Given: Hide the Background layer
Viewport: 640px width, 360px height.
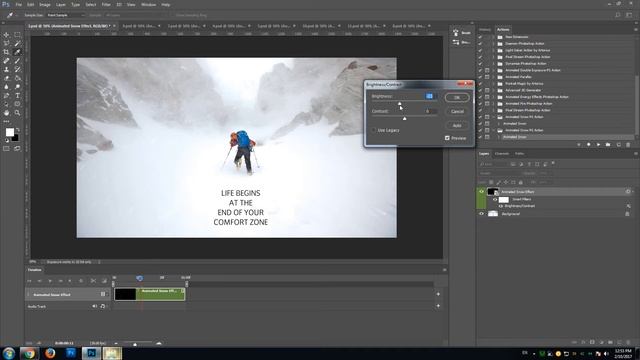Looking at the screenshot, I should point(481,213).
